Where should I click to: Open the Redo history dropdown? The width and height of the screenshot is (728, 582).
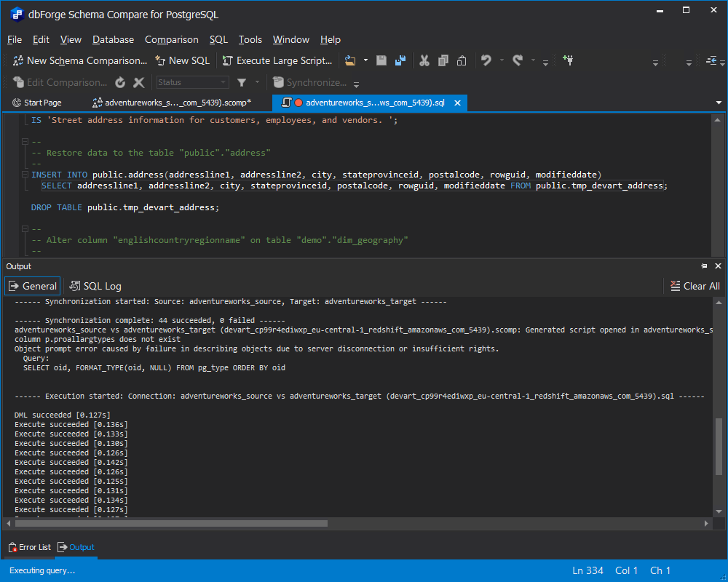click(533, 60)
